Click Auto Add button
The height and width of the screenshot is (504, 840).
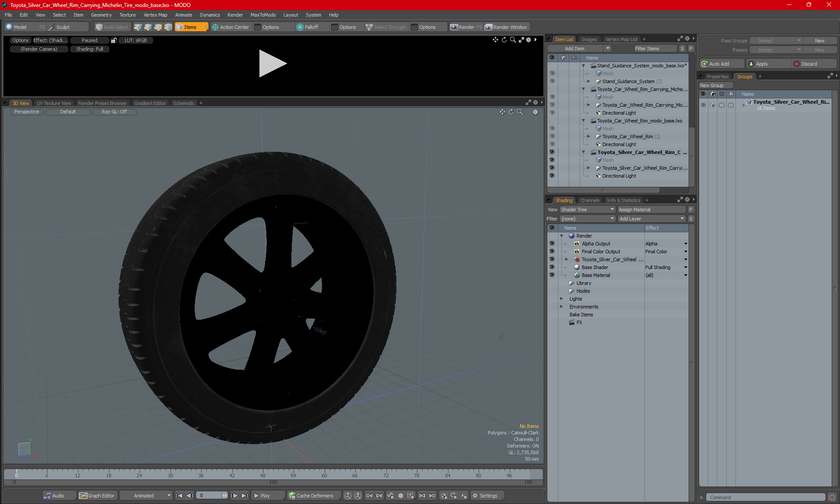(721, 64)
